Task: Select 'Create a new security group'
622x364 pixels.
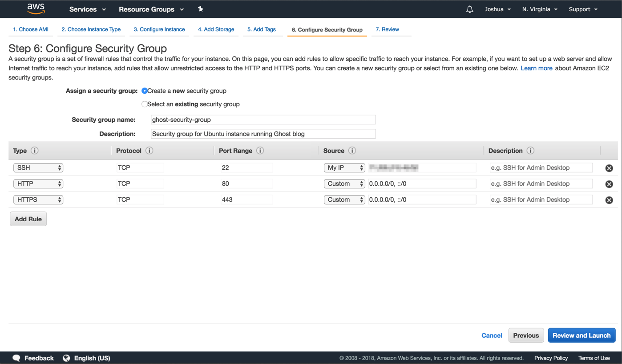Action: tap(145, 91)
